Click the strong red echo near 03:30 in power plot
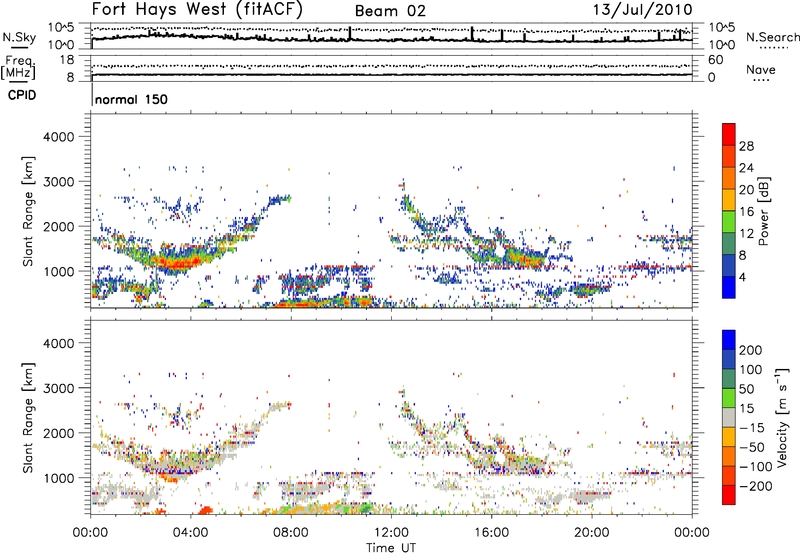This screenshot has height=554, width=800. pos(178,263)
